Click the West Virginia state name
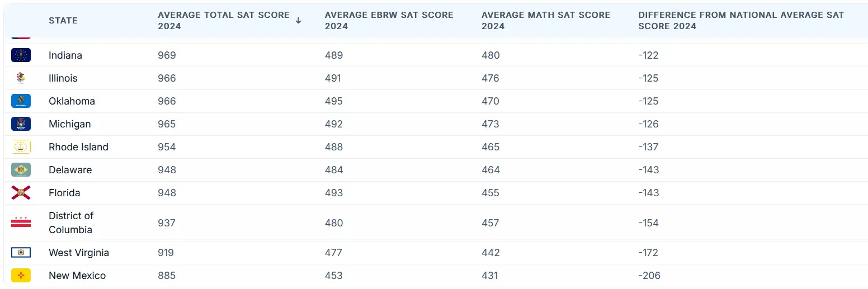The height and width of the screenshot is (289, 868). click(79, 253)
